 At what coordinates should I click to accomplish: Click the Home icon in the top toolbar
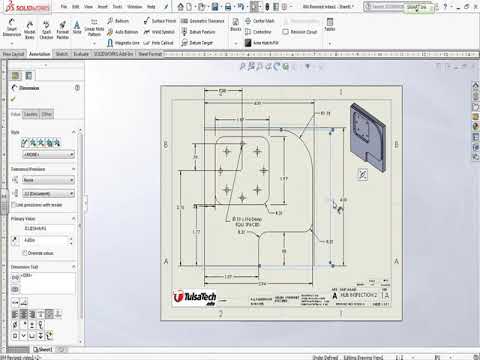pyautogui.click(x=180, y=6)
